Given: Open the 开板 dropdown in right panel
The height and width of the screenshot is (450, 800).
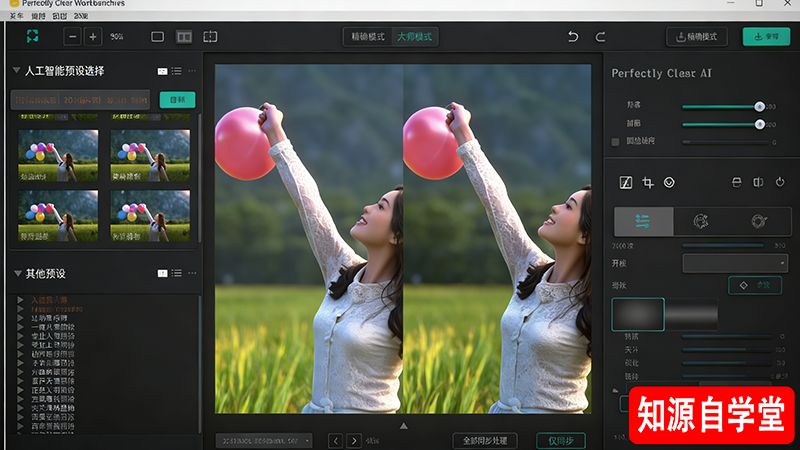Looking at the screenshot, I should 735,263.
